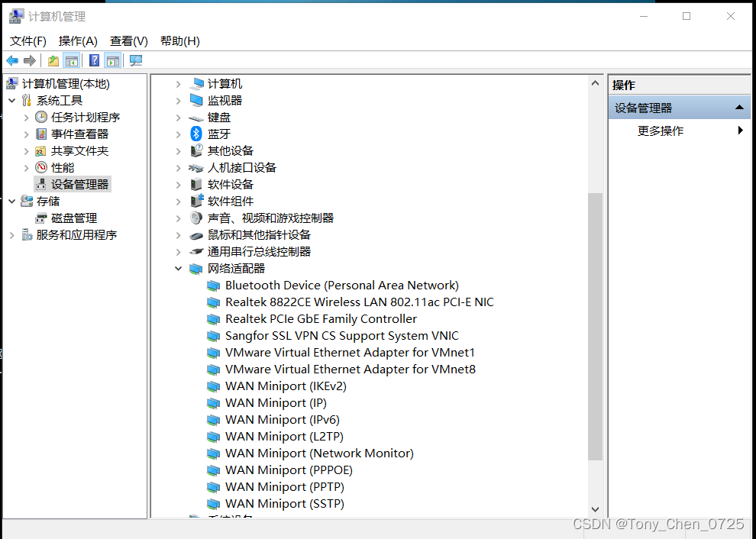Collapse the 系统工具 tree node
This screenshot has height=539, width=756.
(12, 100)
